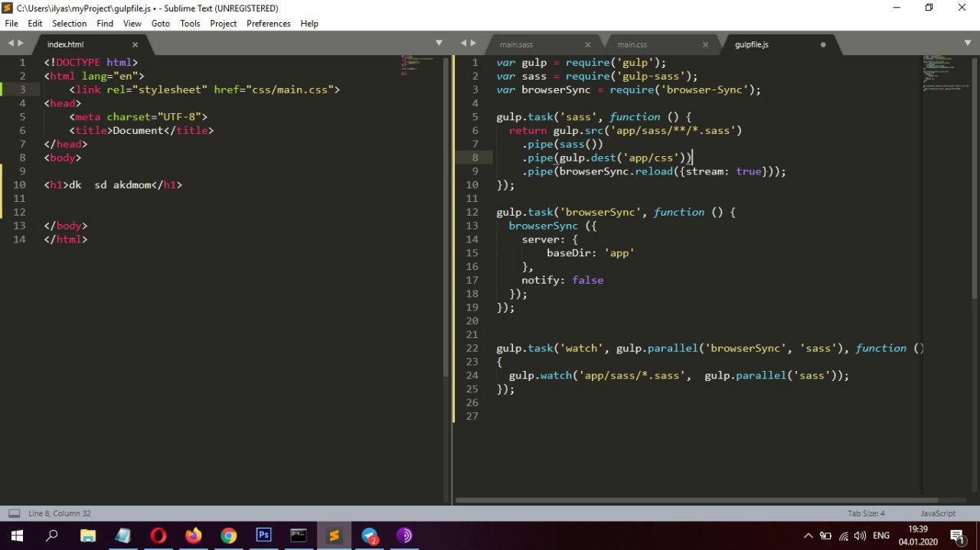The height and width of the screenshot is (550, 980).
Task: Click the left pane vertical scrollbar
Action: [446, 218]
